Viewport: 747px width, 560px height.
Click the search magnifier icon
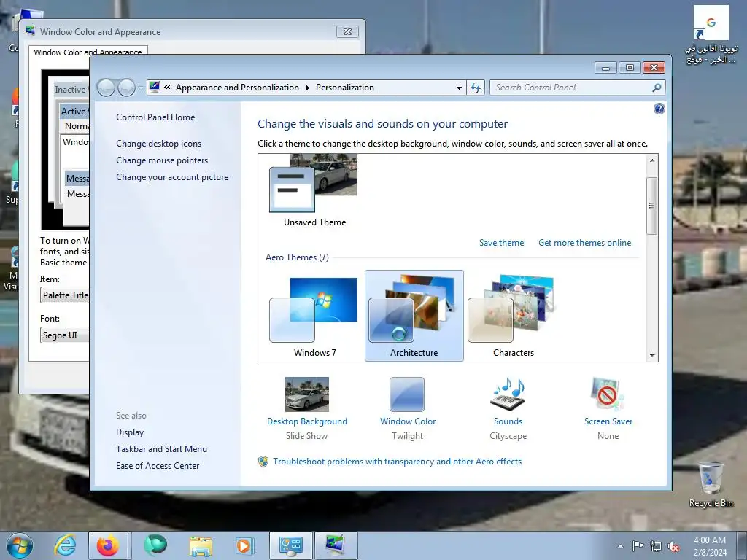(657, 87)
